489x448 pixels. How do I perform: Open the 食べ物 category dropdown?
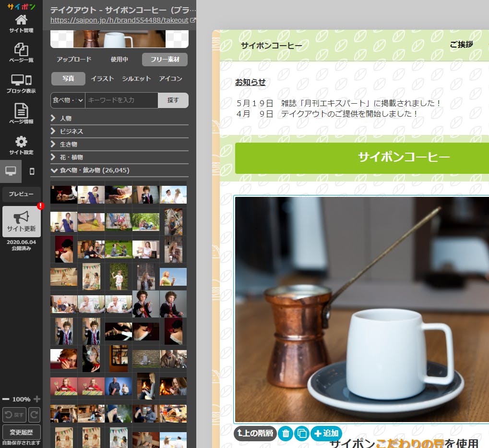pyautogui.click(x=68, y=100)
